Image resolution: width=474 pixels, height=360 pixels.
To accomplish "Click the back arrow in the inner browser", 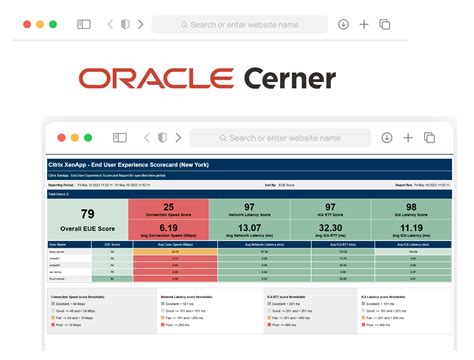I will (x=147, y=138).
